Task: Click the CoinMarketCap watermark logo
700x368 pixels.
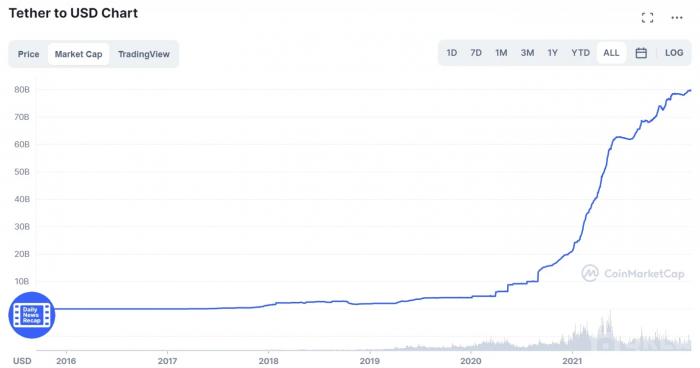Action: (x=633, y=273)
